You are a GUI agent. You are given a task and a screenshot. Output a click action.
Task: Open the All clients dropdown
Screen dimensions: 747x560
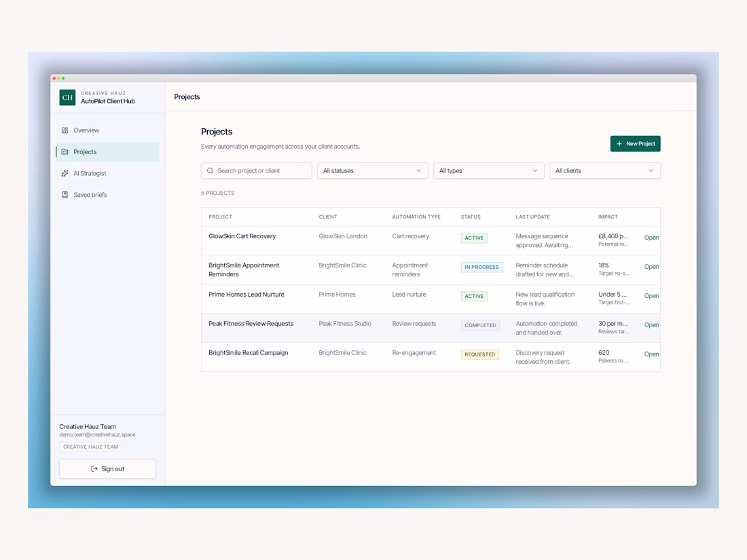605,170
